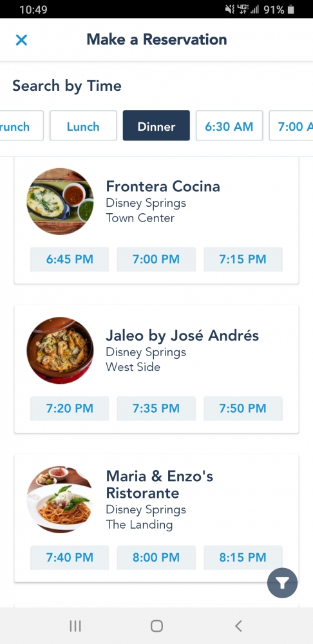
Task: Reserve Maria & Enzo's at 8:00 PM
Action: [x=156, y=557]
